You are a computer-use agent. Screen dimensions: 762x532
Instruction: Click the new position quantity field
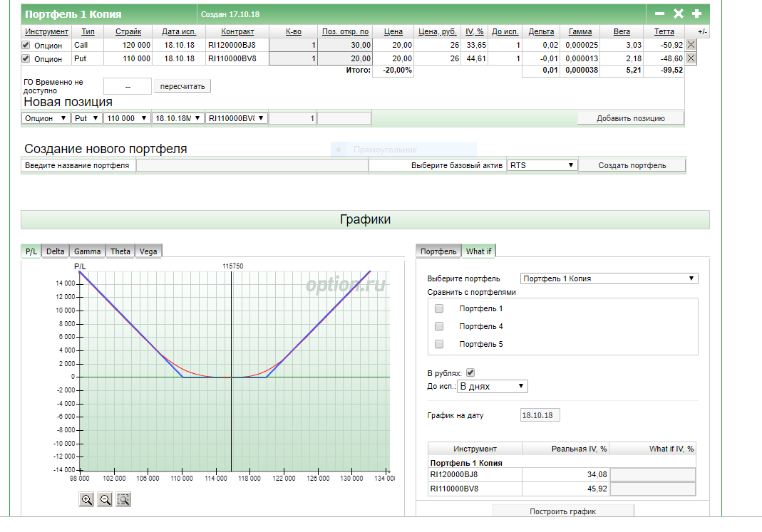pyautogui.click(x=292, y=118)
